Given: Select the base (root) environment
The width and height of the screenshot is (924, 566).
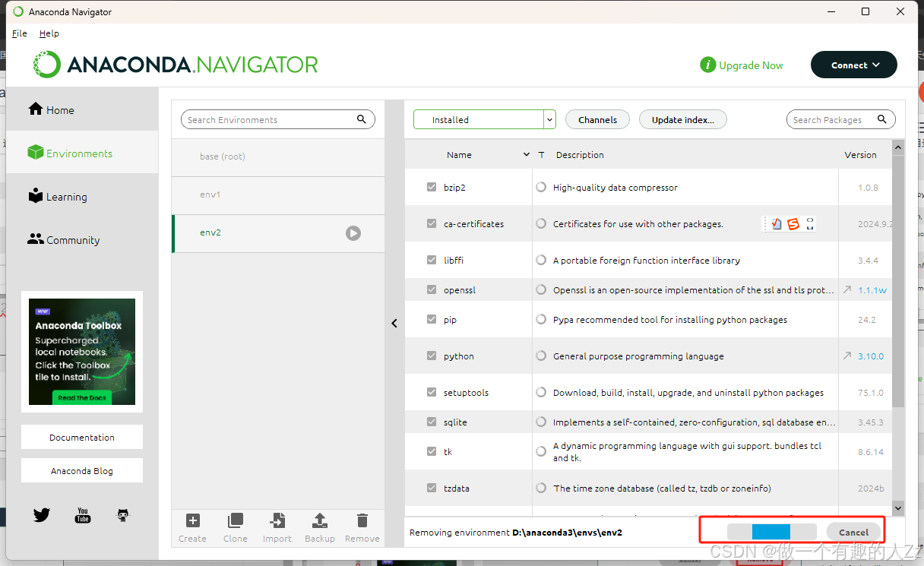Looking at the screenshot, I should point(278,157).
